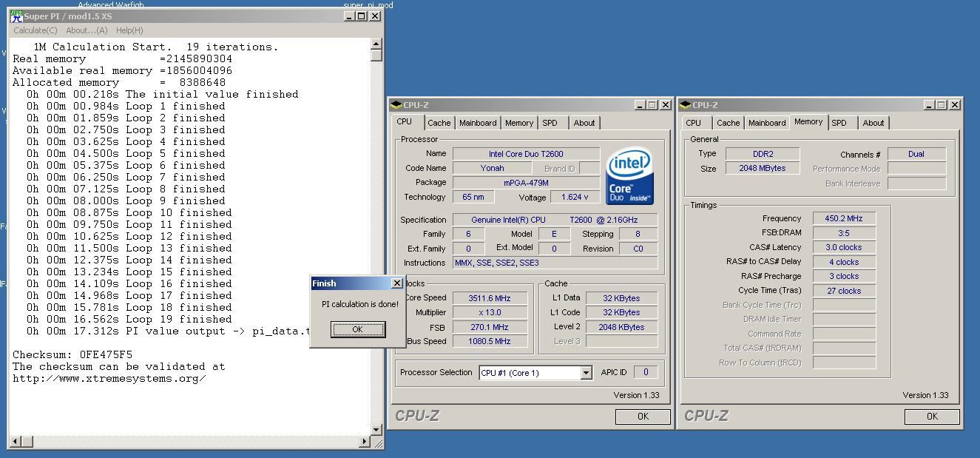Click the http://www.xtremesystems.org/ text line
The image size is (980, 458).
(x=109, y=378)
